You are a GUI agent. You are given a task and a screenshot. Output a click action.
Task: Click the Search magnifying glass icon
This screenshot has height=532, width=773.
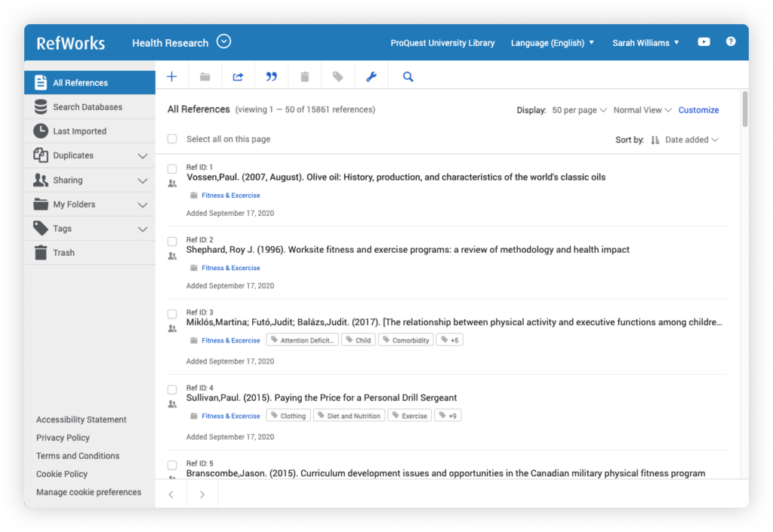[408, 76]
